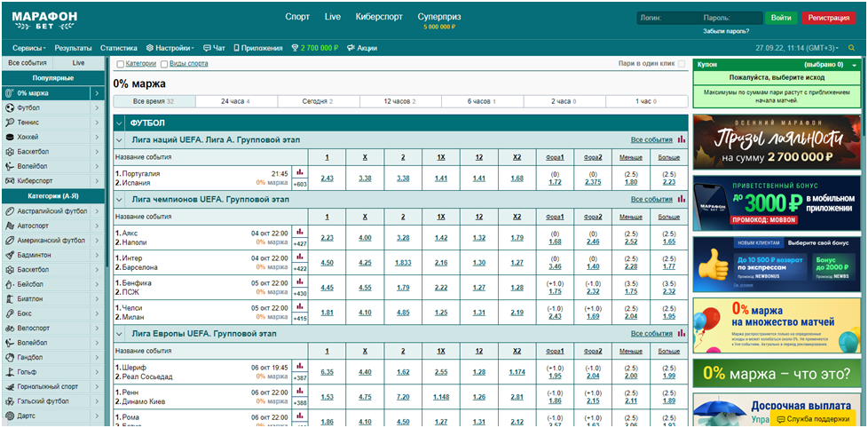
Task: Open the chat bubble icon labeled Чат
Action: pyautogui.click(x=207, y=48)
